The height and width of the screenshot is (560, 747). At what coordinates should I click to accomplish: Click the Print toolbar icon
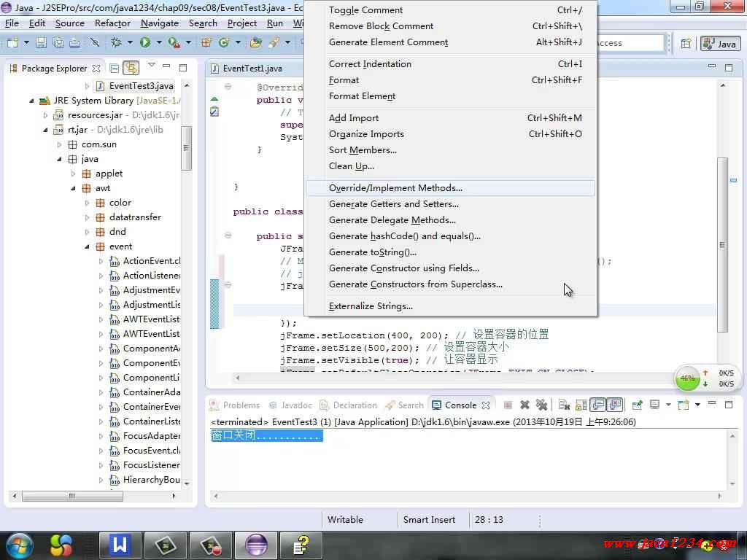click(75, 43)
